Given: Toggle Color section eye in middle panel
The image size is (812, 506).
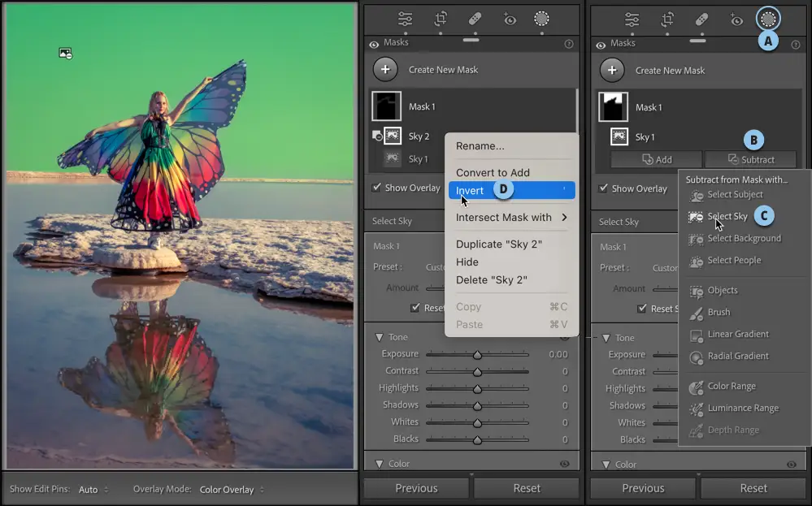Looking at the screenshot, I should (564, 464).
